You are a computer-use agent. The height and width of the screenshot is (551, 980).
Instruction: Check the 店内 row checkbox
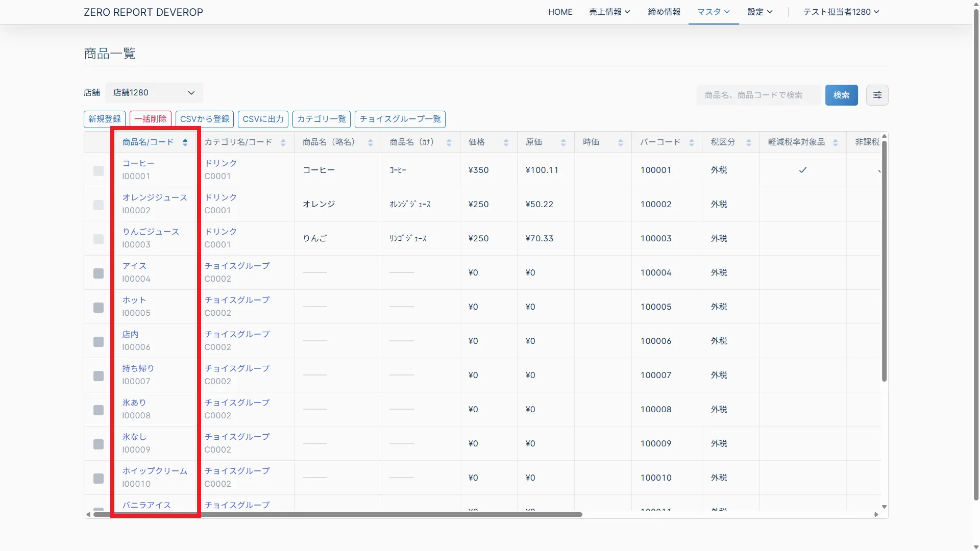click(x=99, y=342)
